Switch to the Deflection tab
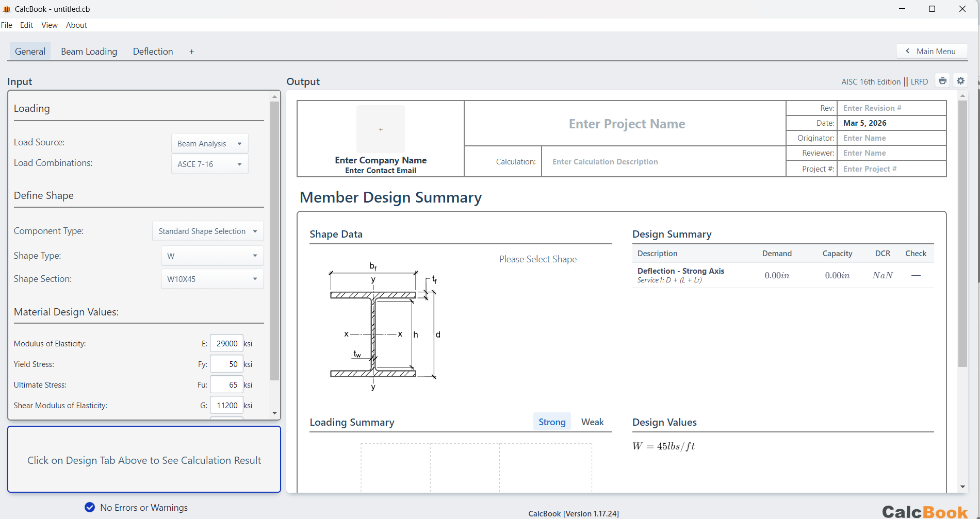 153,52
